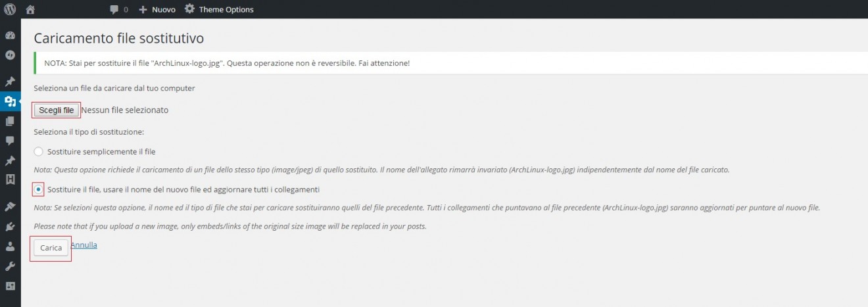Open the "Nuovo" menu in admin bar
868x307 pixels.
pos(157,10)
